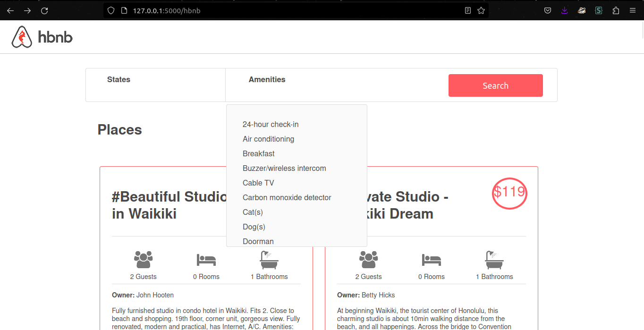Go back to the previous page

[x=10, y=10]
